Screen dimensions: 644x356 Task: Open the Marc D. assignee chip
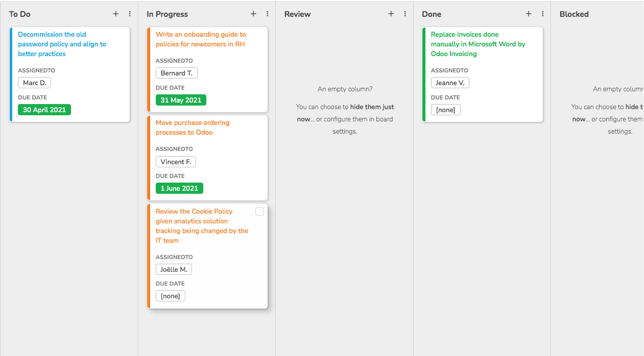tap(34, 82)
